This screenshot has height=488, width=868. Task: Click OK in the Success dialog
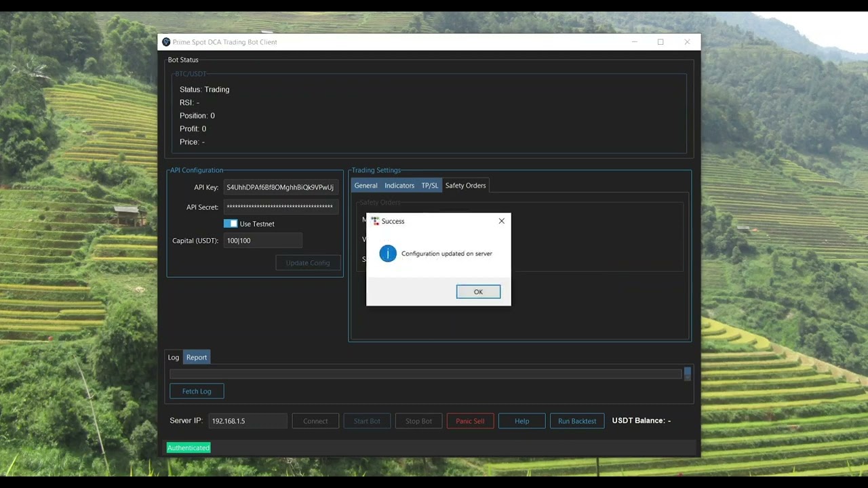[478, 291]
